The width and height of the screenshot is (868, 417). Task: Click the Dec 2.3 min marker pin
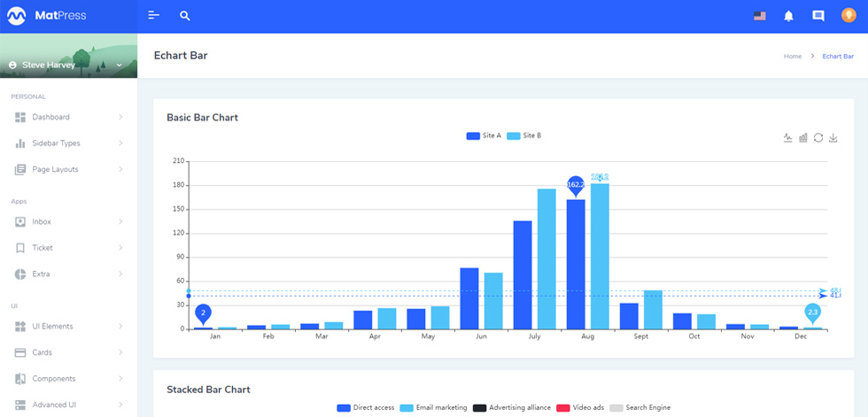click(813, 313)
